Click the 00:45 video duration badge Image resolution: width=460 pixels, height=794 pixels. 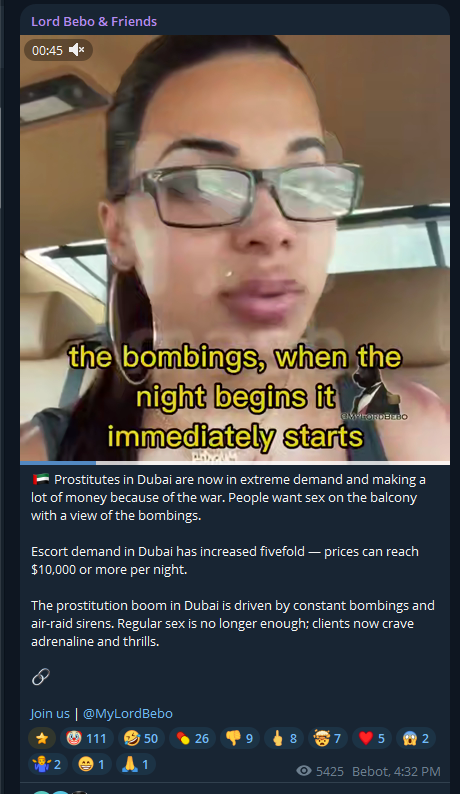pyautogui.click(x=47, y=50)
